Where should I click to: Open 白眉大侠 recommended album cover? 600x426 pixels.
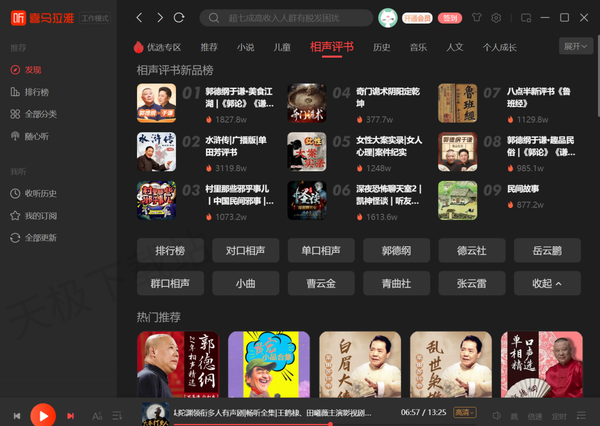(360, 364)
